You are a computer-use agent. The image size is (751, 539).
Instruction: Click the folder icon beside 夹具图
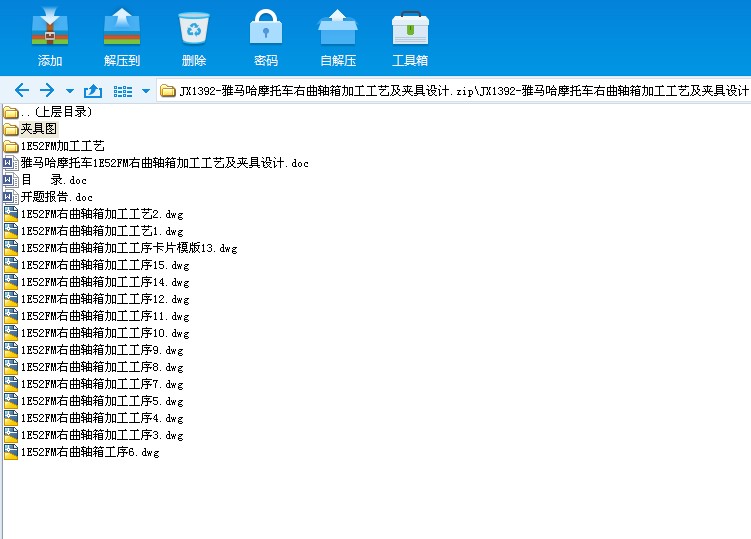click(x=11, y=129)
